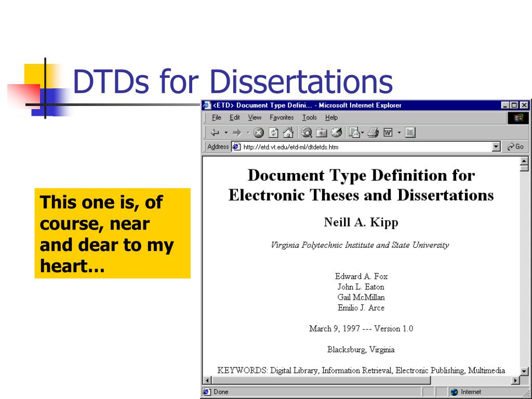
Task: Click the Go button
Action: tap(515, 147)
